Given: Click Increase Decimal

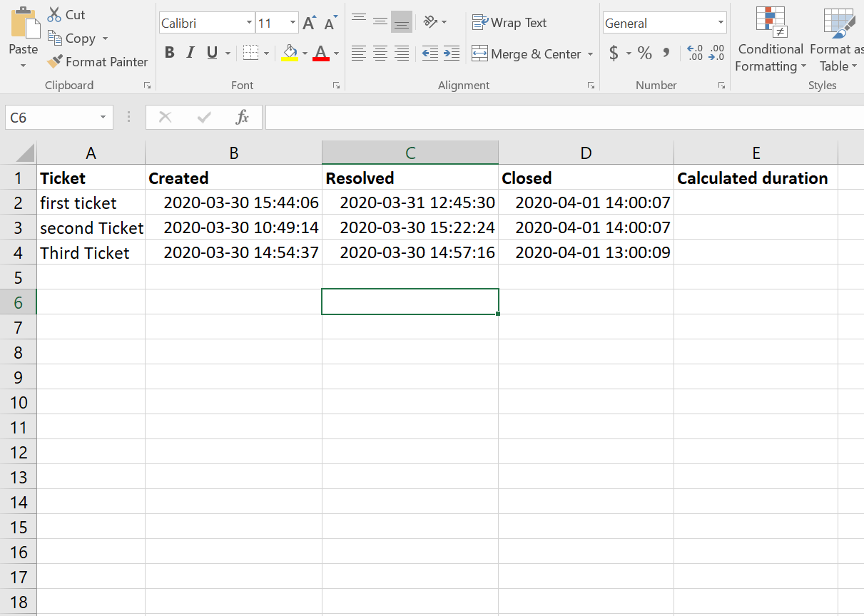Looking at the screenshot, I should click(x=695, y=52).
